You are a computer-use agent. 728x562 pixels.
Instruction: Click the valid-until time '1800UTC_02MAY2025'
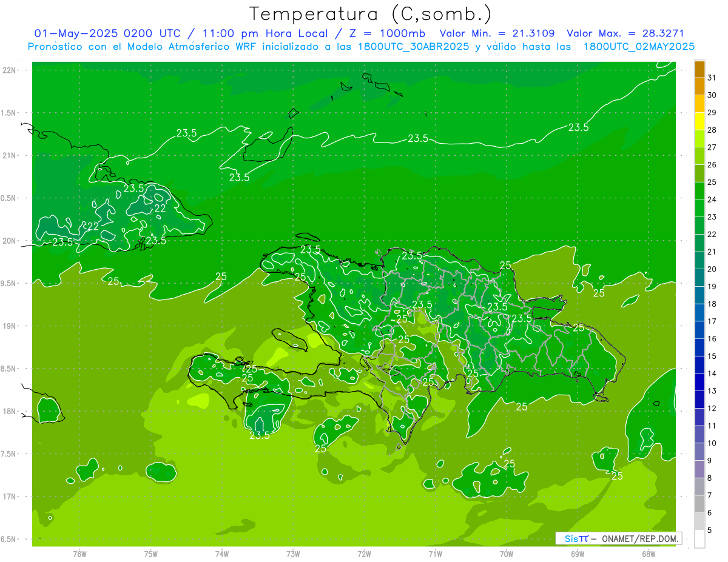click(x=639, y=47)
